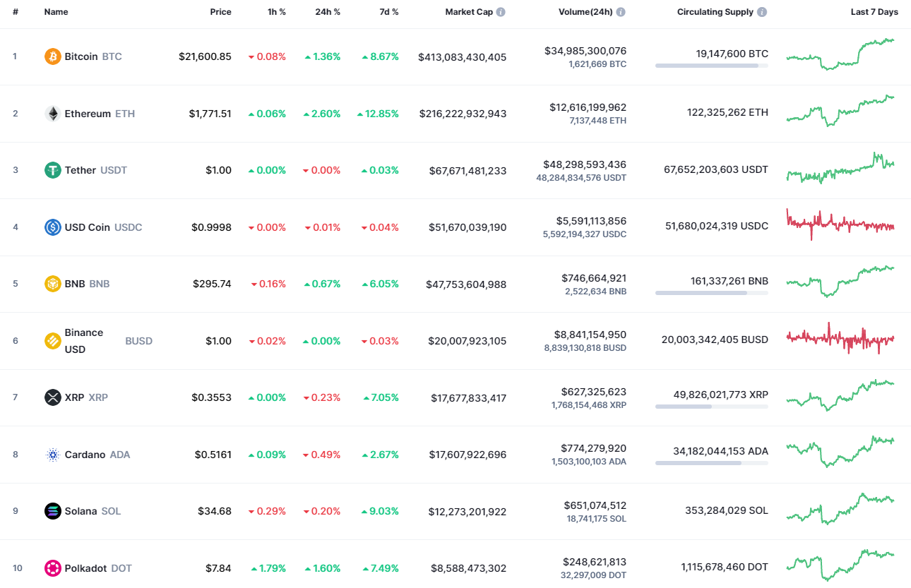
Task: Click the BNB logo icon
Action: 52,284
